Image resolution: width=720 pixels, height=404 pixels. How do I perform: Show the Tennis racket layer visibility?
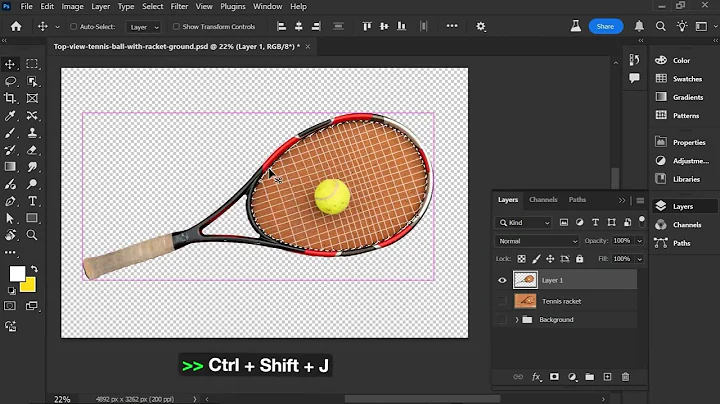tap(502, 301)
